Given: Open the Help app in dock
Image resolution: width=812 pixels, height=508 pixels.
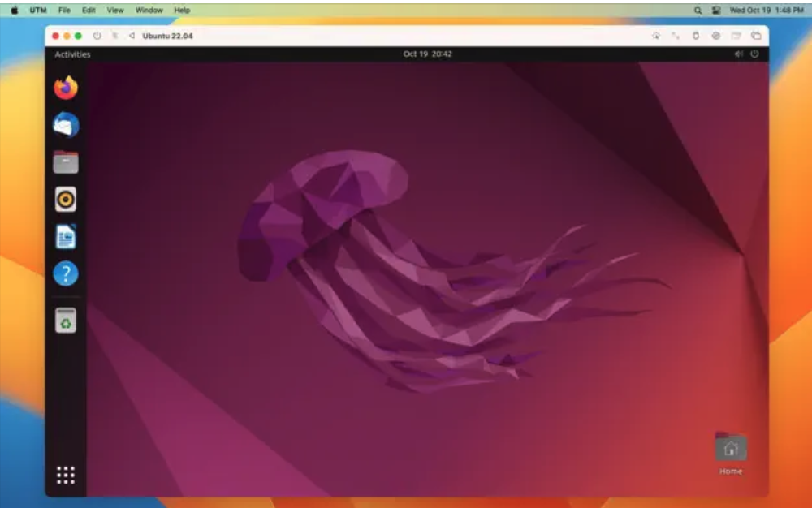Looking at the screenshot, I should pyautogui.click(x=66, y=273).
